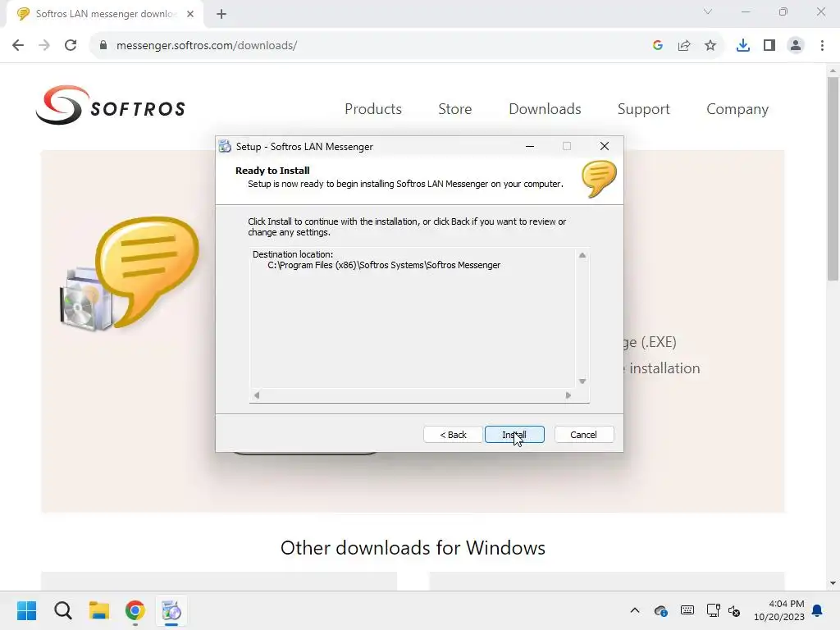Go back in Chrome browser
Viewport: 840px width, 630px height.
[x=18, y=46]
